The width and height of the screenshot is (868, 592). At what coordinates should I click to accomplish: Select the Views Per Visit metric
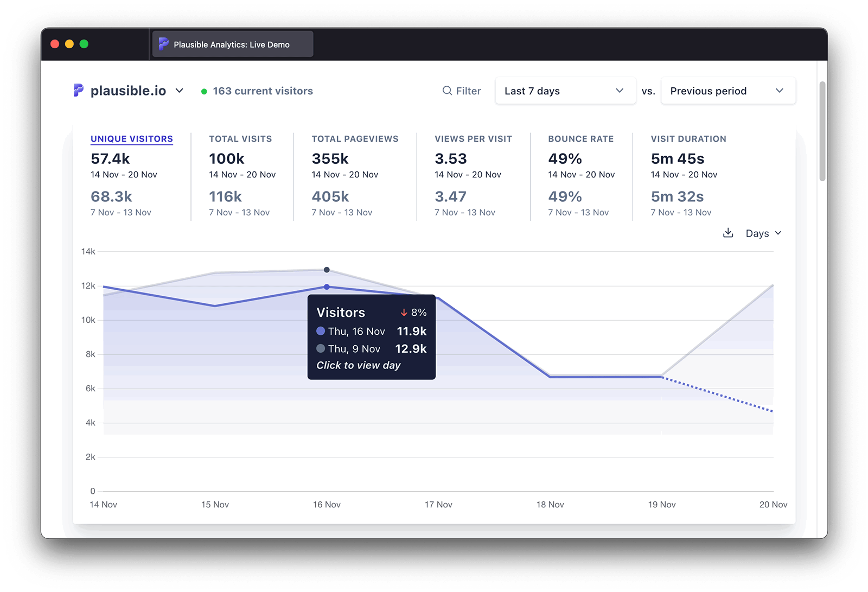473,139
